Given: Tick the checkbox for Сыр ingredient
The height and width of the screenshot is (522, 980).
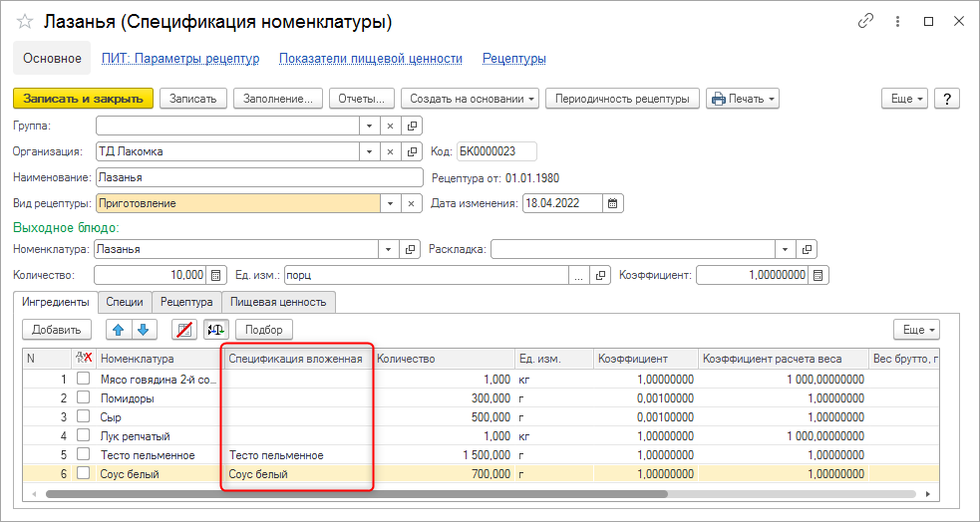Looking at the screenshot, I should pyautogui.click(x=84, y=416).
